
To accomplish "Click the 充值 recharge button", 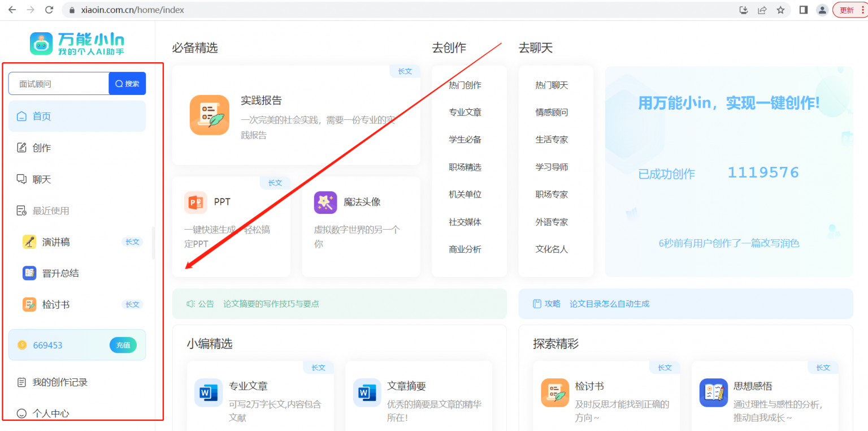I will pyautogui.click(x=123, y=345).
